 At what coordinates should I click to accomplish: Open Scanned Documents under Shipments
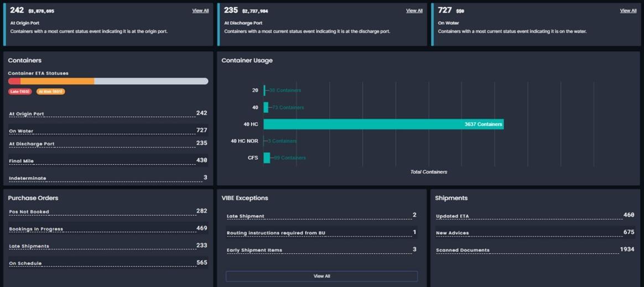(535, 249)
